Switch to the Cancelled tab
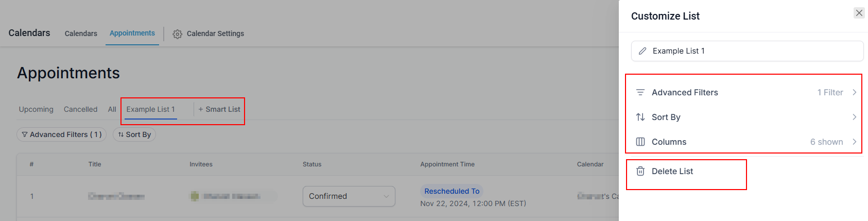 (81, 109)
